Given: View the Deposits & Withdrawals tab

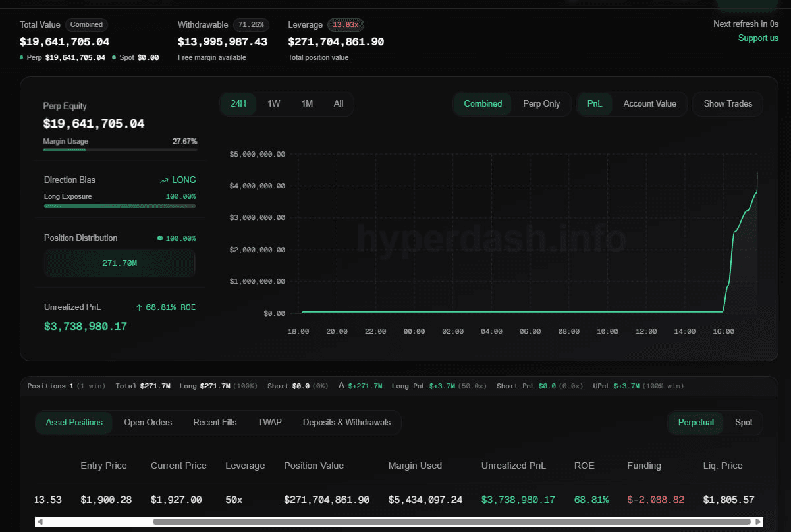Looking at the screenshot, I should [346, 423].
